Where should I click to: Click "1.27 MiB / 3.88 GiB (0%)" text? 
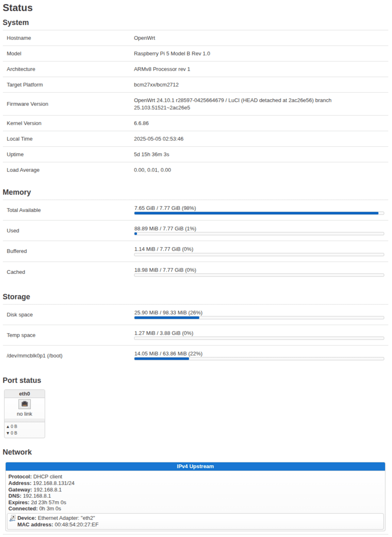[164, 334]
